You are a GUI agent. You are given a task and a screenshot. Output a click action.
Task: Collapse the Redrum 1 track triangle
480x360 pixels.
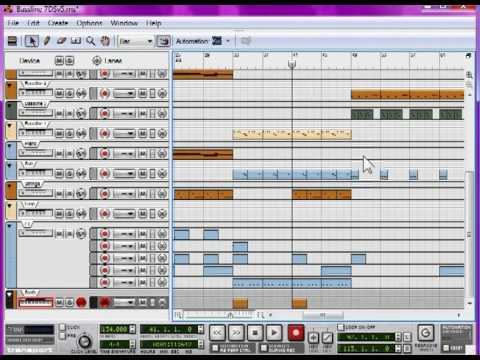(x=10, y=126)
